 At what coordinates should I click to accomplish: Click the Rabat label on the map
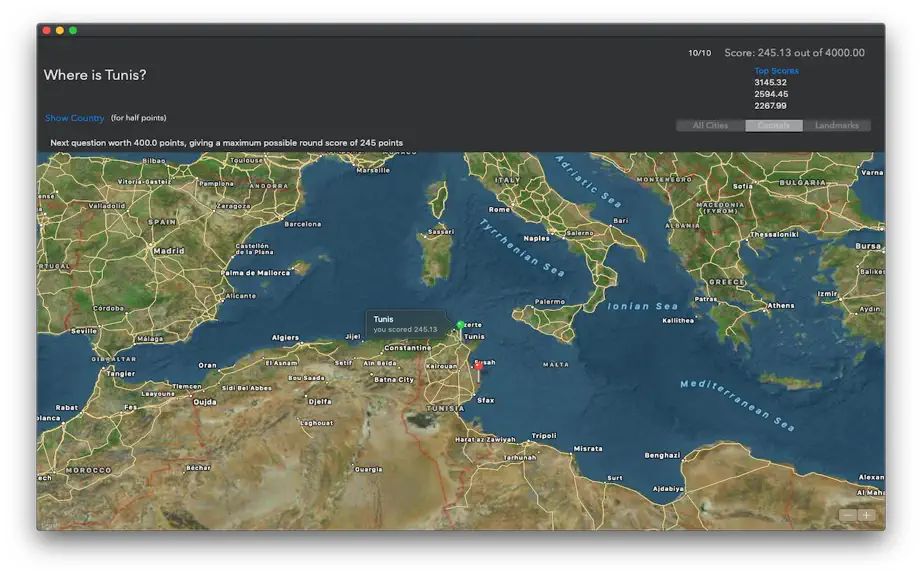[66, 407]
